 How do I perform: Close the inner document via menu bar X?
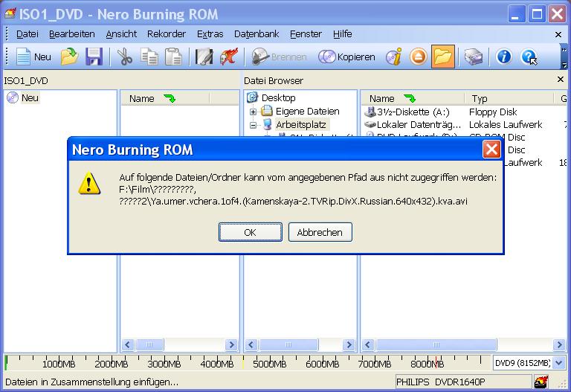point(558,34)
